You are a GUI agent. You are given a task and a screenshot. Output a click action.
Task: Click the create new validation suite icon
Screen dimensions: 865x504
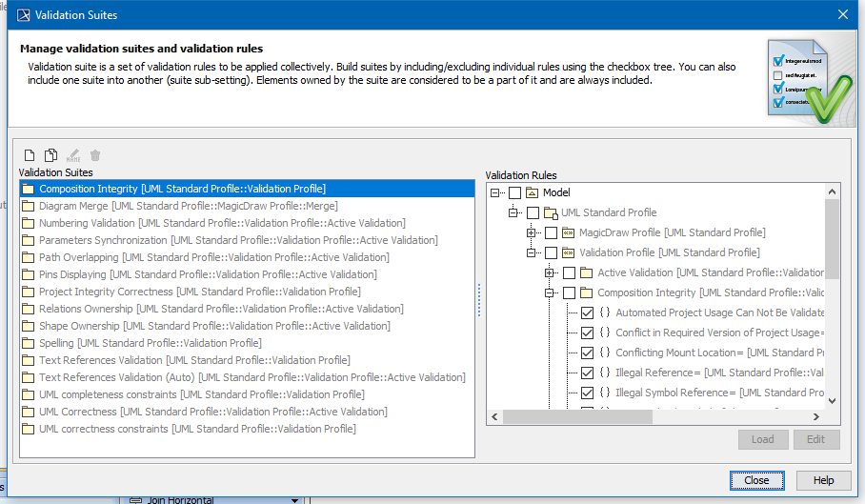coord(30,155)
